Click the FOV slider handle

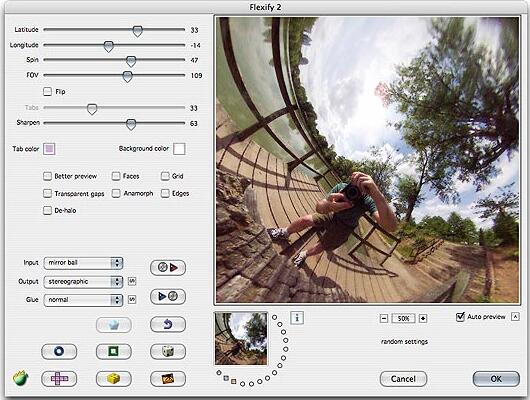[x=127, y=76]
